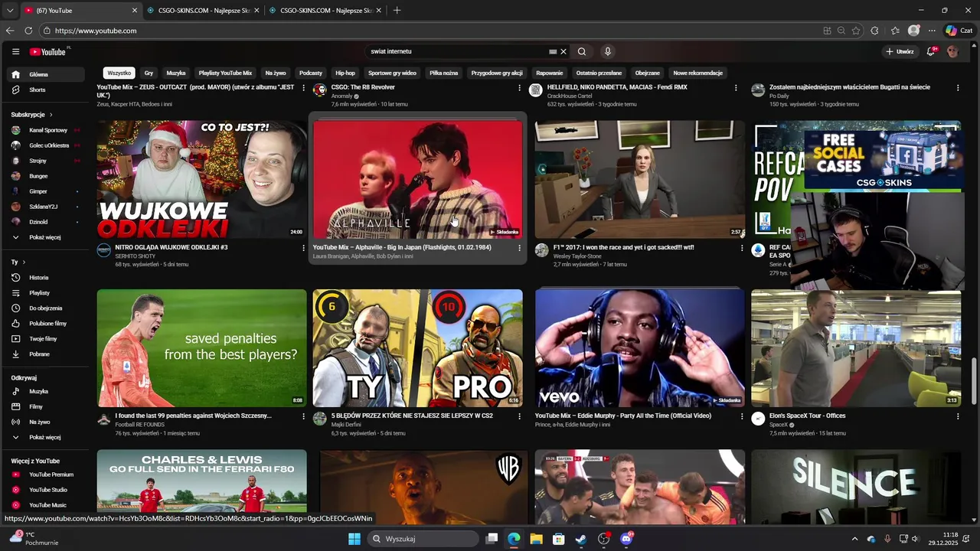Select the Piłka nożna filter chip
This screenshot has width=980, height=551.
(444, 73)
